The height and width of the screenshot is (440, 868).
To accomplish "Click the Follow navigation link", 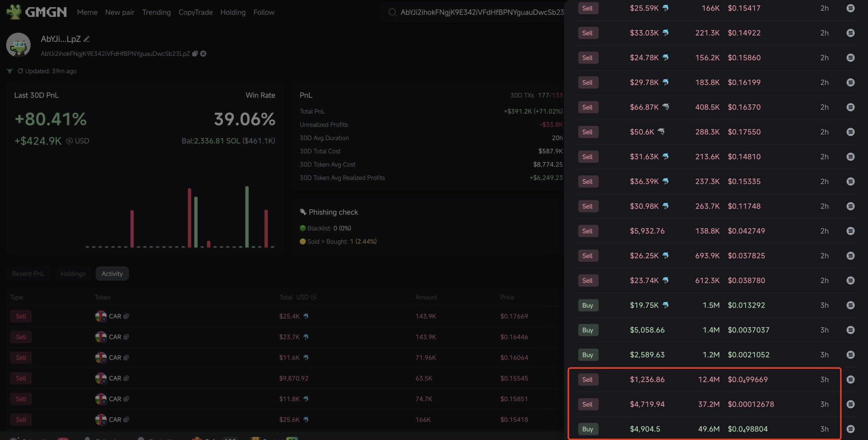I will point(264,12).
